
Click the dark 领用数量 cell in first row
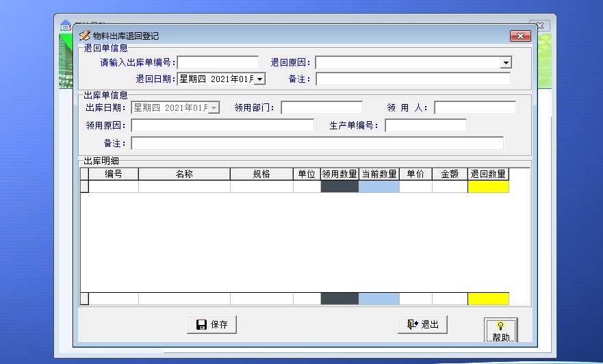(x=339, y=186)
